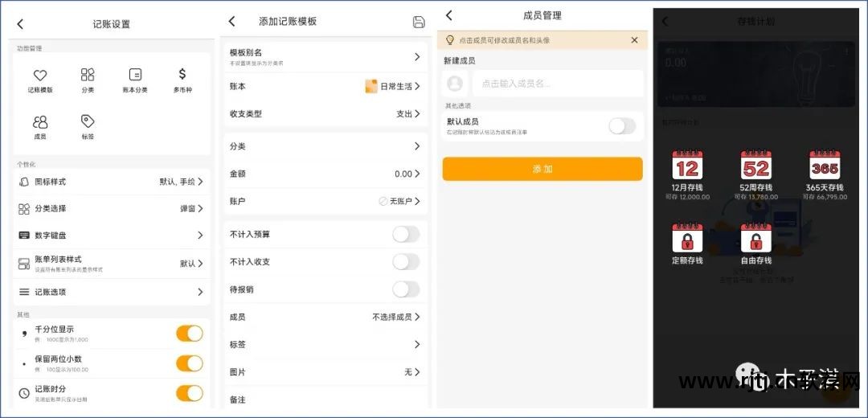
Task: Click the 数字键盘 keyboard icon
Action: [x=24, y=236]
